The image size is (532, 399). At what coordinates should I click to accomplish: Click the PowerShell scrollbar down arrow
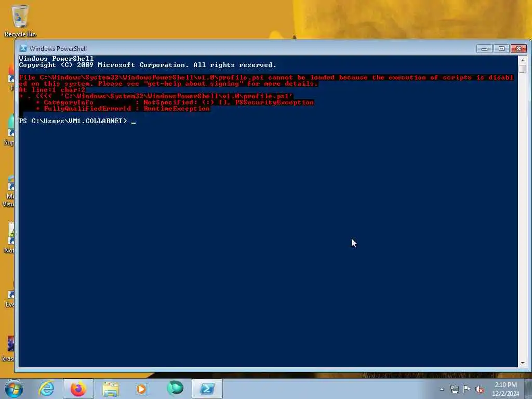point(523,363)
